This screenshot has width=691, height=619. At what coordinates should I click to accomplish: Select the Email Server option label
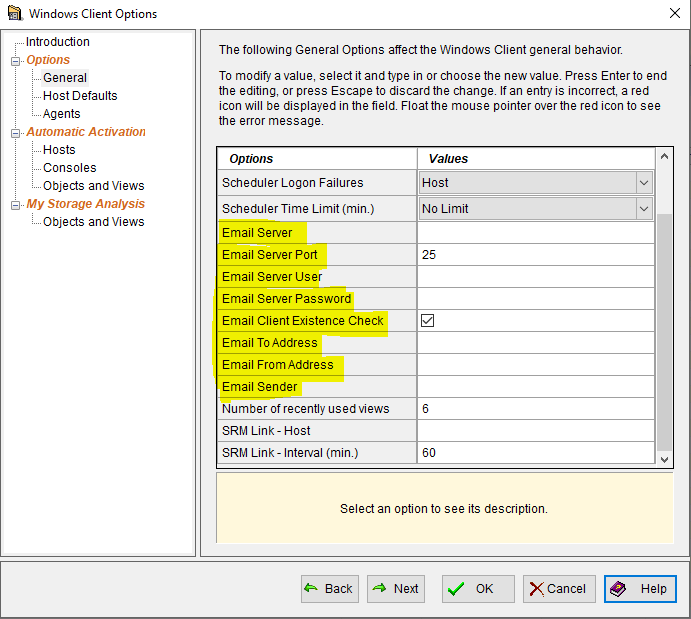click(x=257, y=233)
